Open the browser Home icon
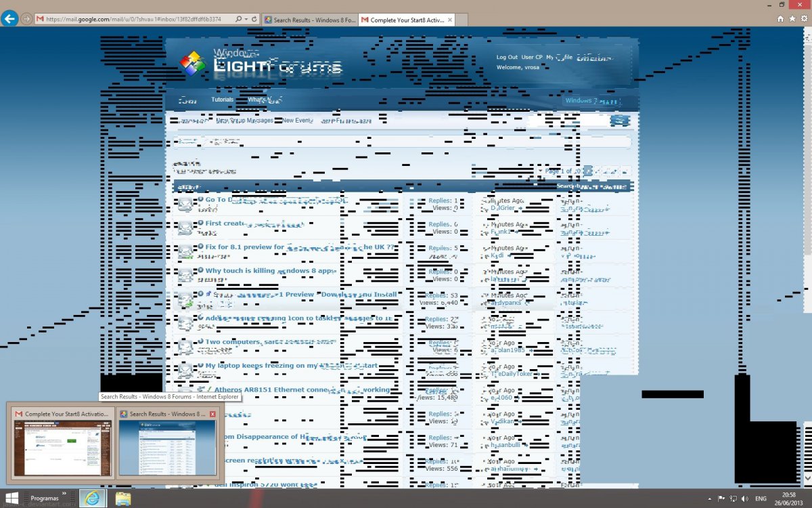 click(x=780, y=19)
